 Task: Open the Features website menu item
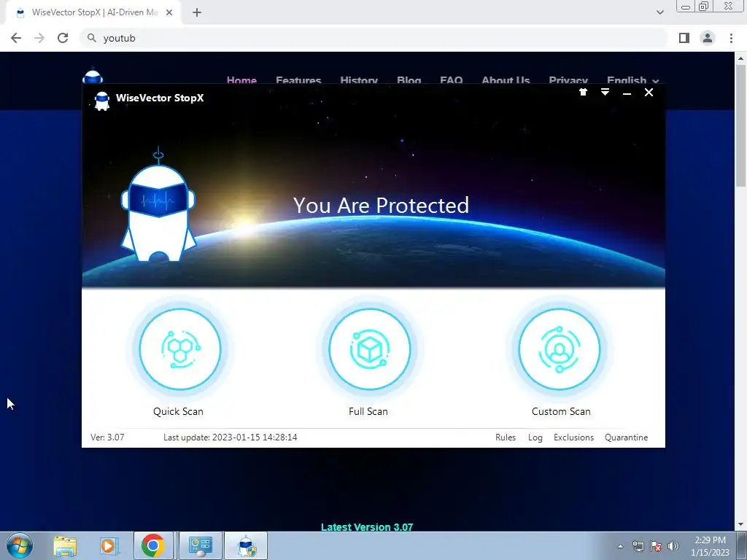(x=298, y=80)
